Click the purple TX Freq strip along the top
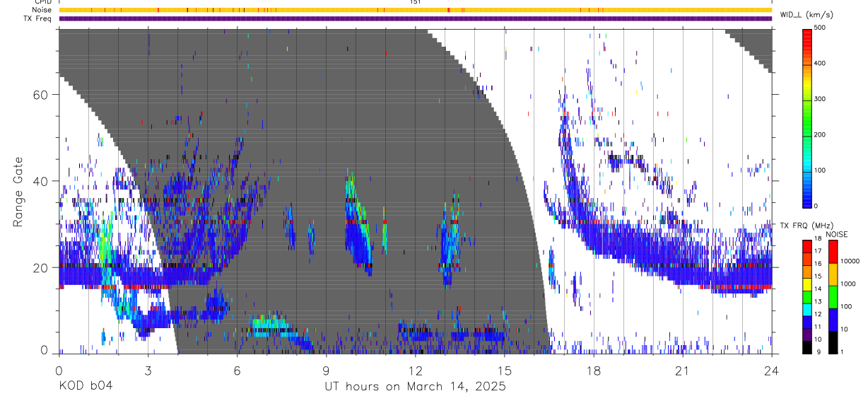The image size is (868, 401). coord(415,18)
